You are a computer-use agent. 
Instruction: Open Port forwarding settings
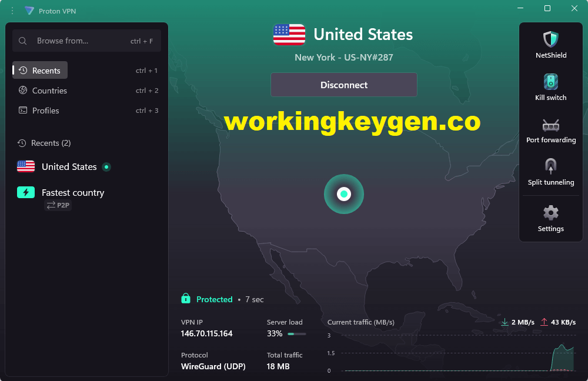pyautogui.click(x=550, y=125)
